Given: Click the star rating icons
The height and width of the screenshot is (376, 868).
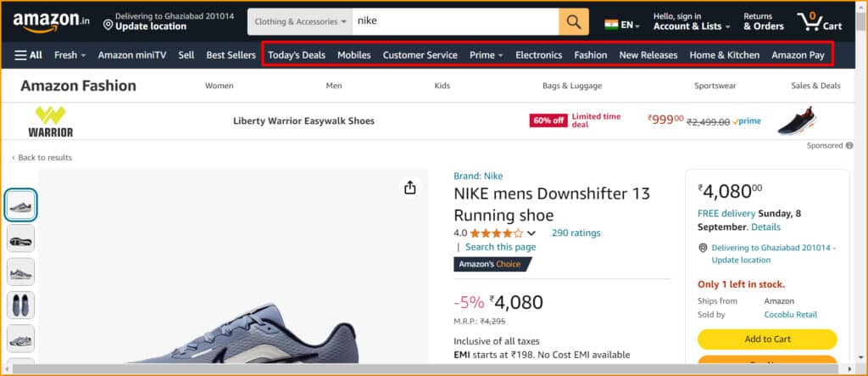Looking at the screenshot, I should pos(496,233).
